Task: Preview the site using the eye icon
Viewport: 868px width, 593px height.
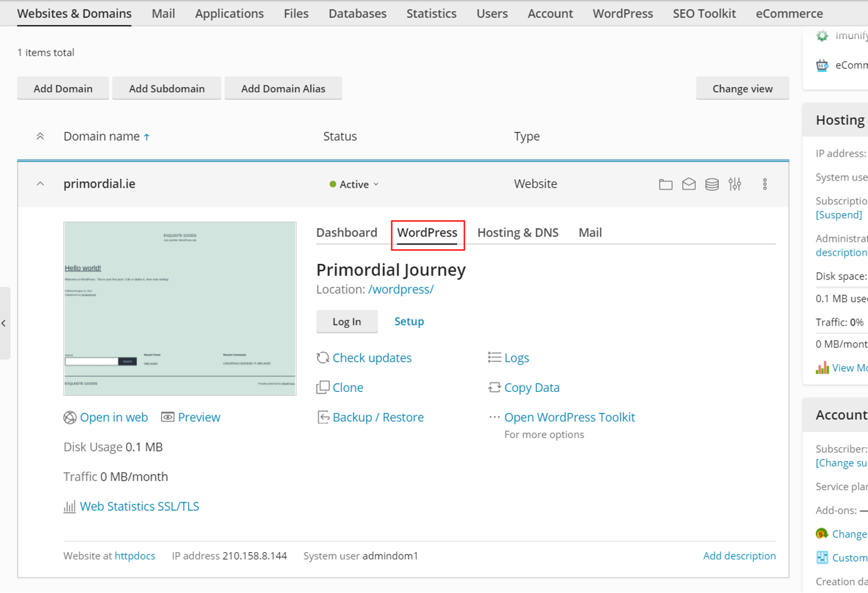Action: tap(168, 417)
